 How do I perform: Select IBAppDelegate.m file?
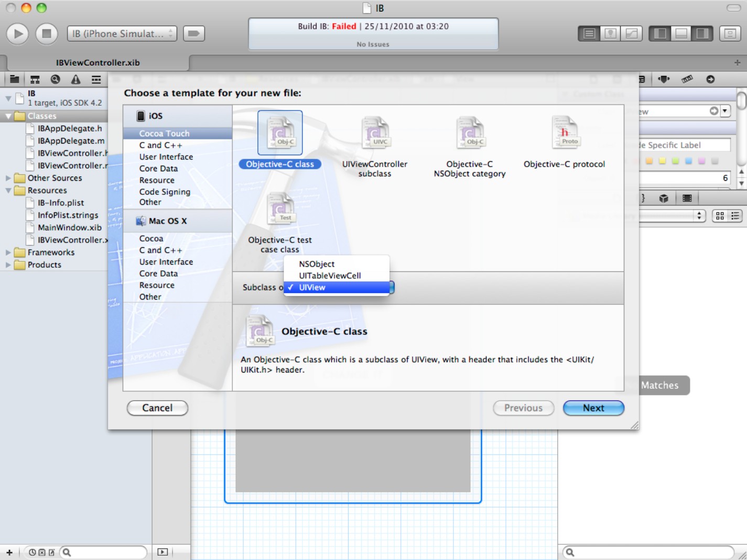pos(71,141)
